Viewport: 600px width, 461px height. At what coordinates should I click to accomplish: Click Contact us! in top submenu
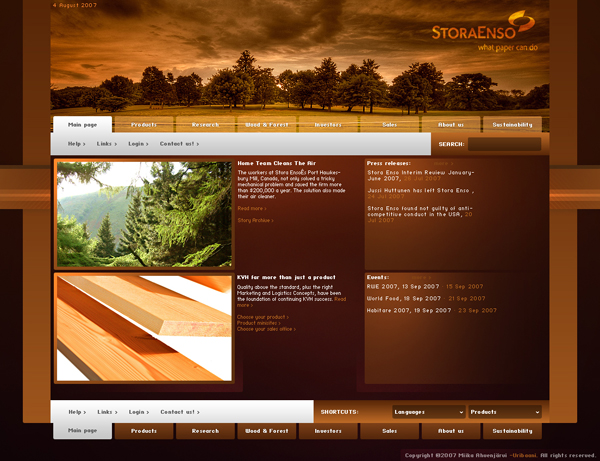click(179, 144)
